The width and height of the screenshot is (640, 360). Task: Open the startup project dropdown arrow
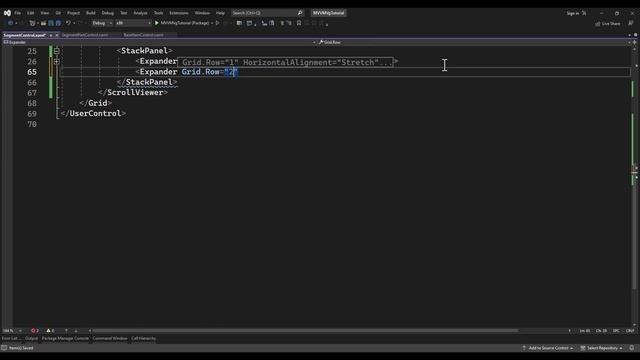point(212,23)
